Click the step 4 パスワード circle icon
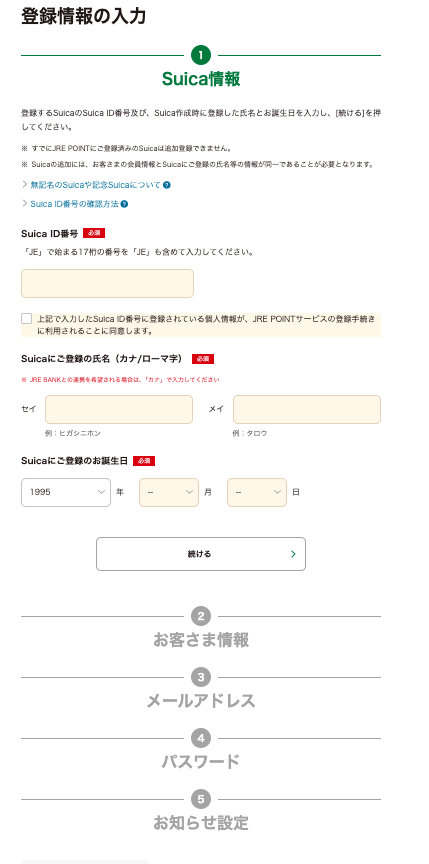Viewport: 429px width, 864px height. [201, 738]
